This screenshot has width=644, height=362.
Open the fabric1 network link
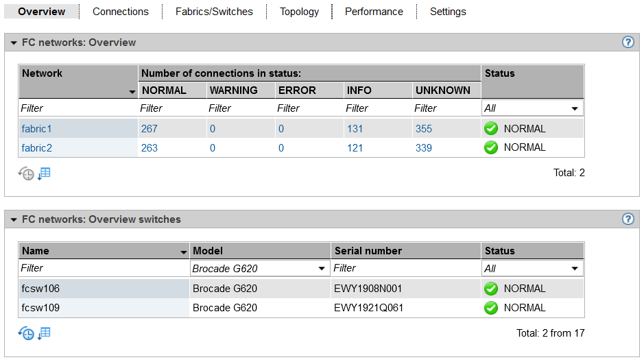point(36,129)
